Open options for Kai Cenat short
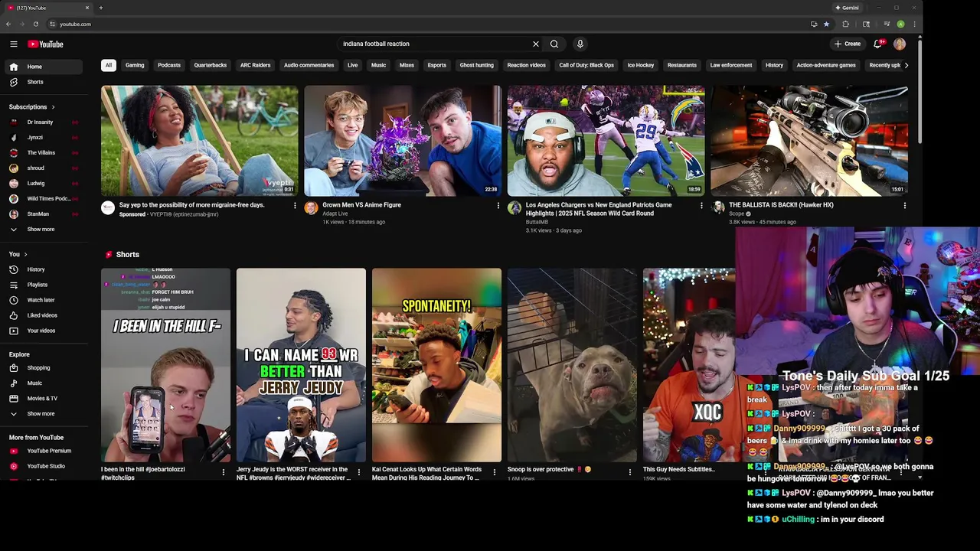This screenshot has height=551, width=980. point(495,472)
